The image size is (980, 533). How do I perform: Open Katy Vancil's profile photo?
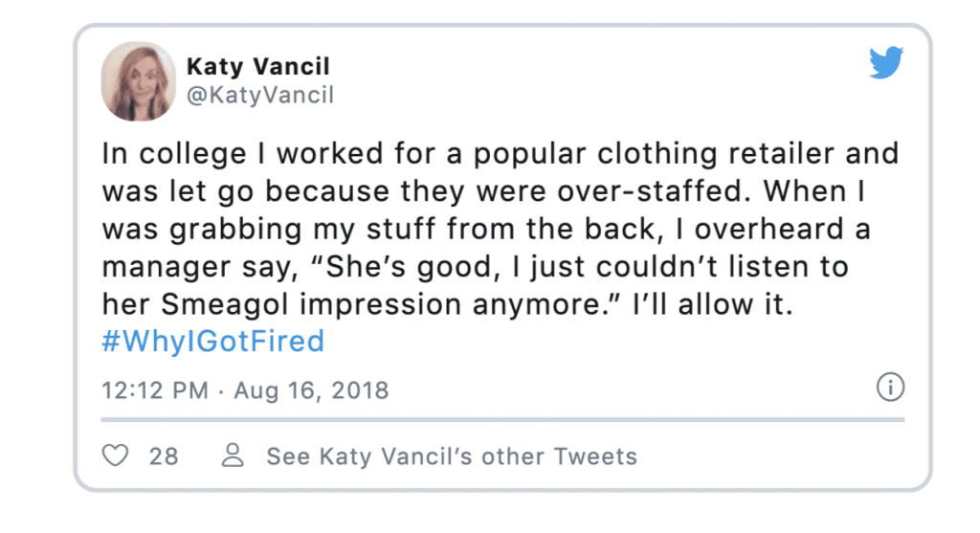point(138,81)
